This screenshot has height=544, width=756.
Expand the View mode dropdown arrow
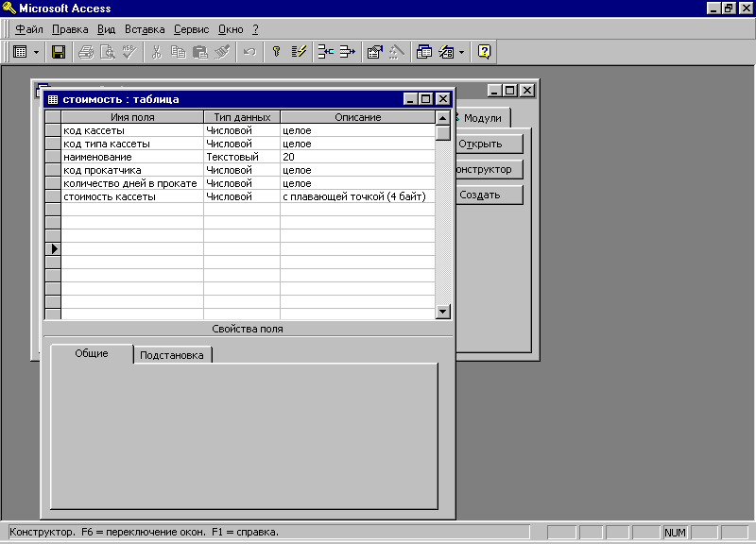click(36, 52)
